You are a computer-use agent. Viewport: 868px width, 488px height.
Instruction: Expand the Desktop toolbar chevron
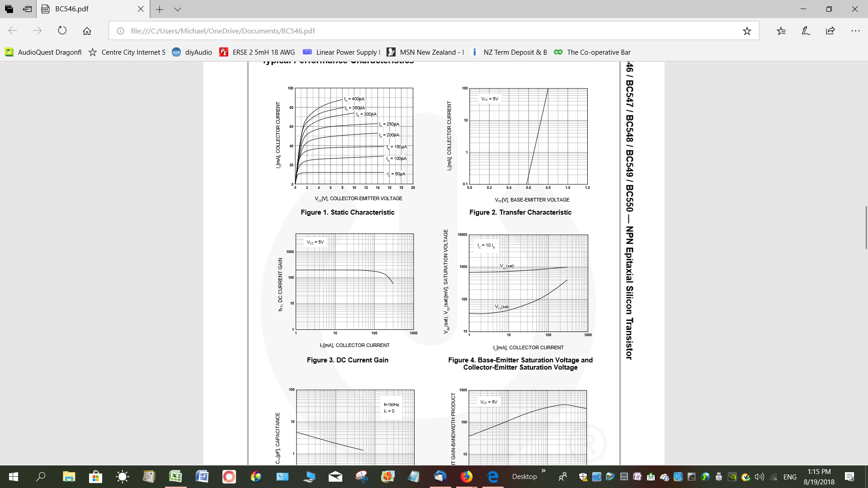click(543, 471)
